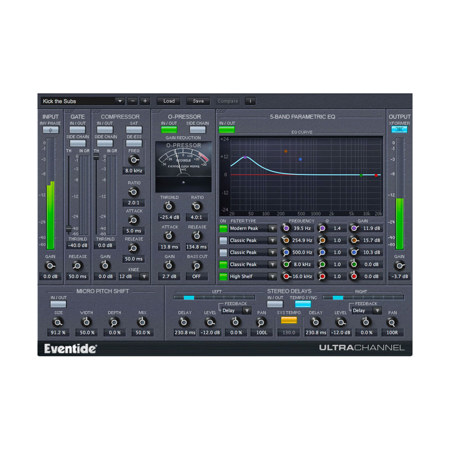Image resolution: width=450 pixels, height=450 pixels.
Task: Enable the Gate side chain switch
Action: click(77, 143)
